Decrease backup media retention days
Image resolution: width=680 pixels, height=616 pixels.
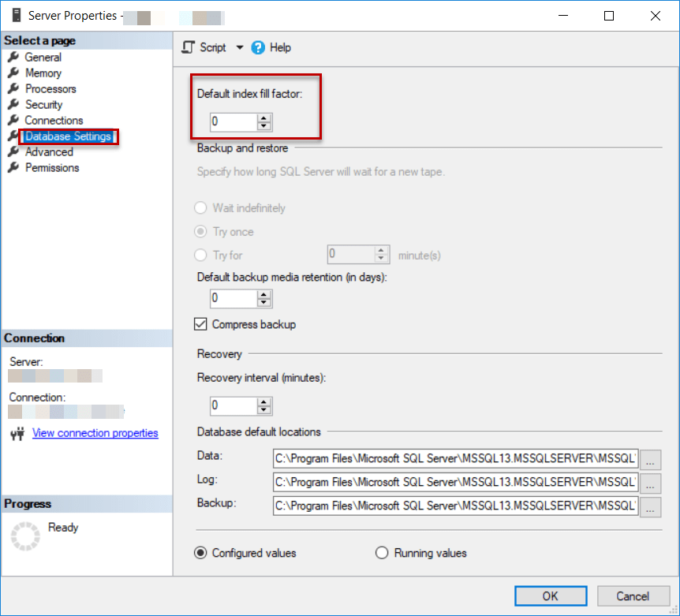[263, 303]
